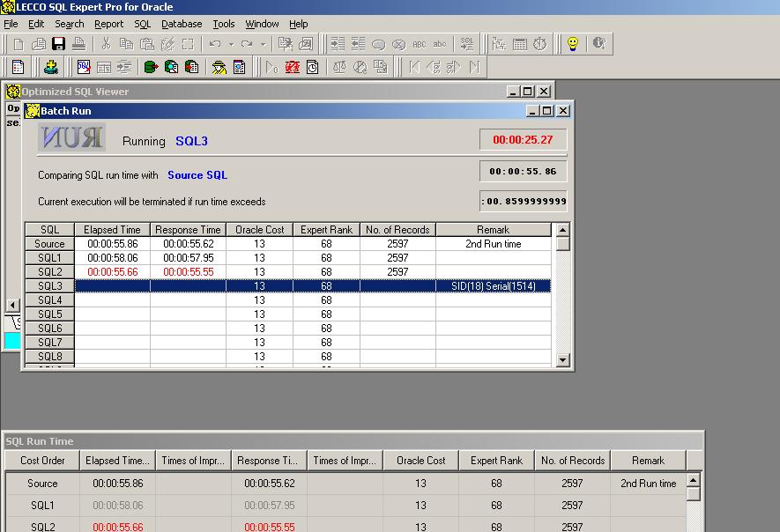Select the Source row header in Batch Run
The image size is (780, 532).
point(49,244)
